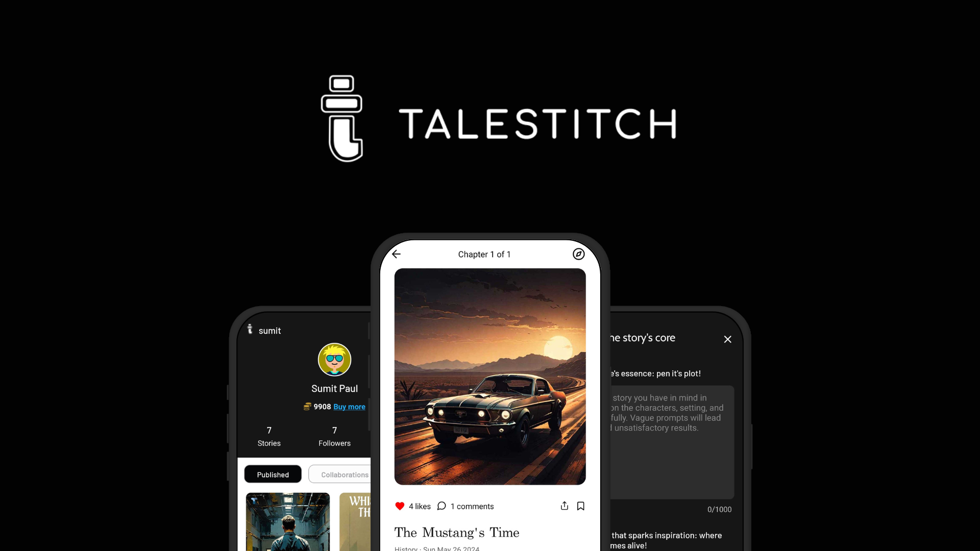980x551 pixels.
Task: Click the Sumit Paul profile avatar
Action: point(334,359)
